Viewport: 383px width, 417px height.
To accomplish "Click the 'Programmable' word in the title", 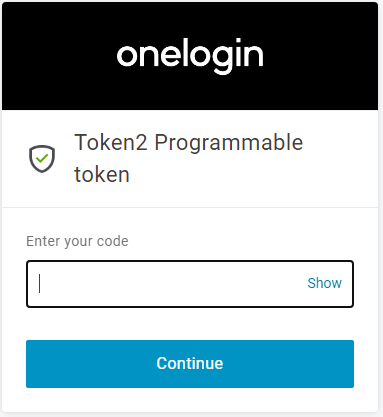I will (x=229, y=144).
